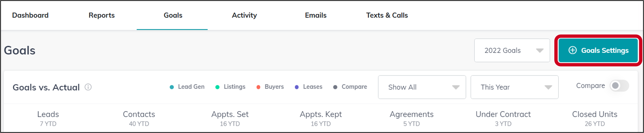Image resolution: width=644 pixels, height=133 pixels.
Task: Click the purple Leases legend dot
Action: pyautogui.click(x=296, y=87)
